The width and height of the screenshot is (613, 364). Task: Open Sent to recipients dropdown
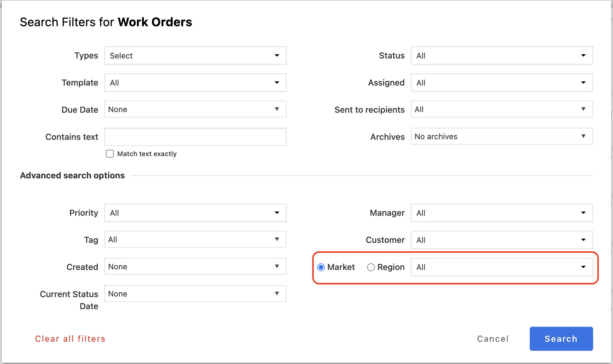[501, 109]
